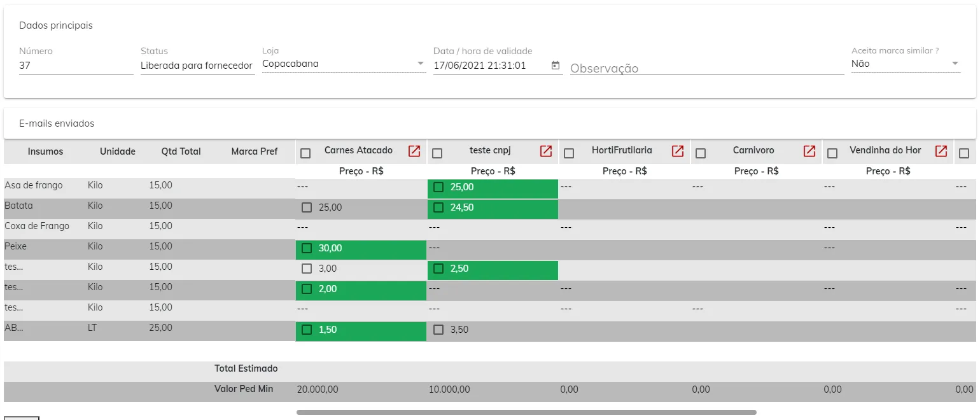980x420 pixels.
Task: Select the 1,50 price checkbox
Action: (x=307, y=330)
